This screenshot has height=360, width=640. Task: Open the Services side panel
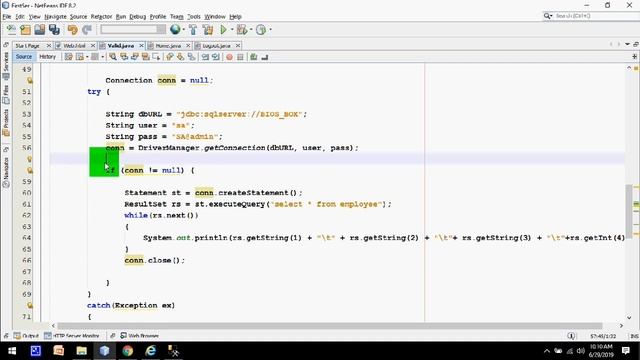(6, 65)
